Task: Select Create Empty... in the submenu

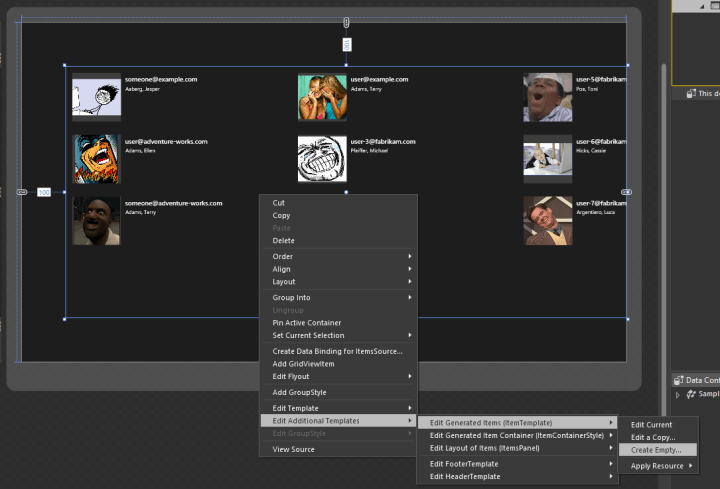Action: [x=656, y=450]
